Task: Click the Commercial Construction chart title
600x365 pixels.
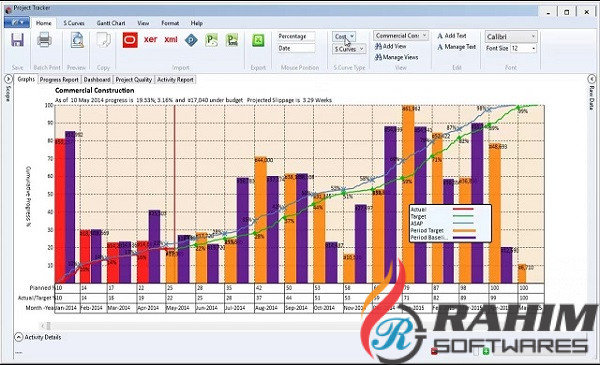Action: (x=95, y=90)
